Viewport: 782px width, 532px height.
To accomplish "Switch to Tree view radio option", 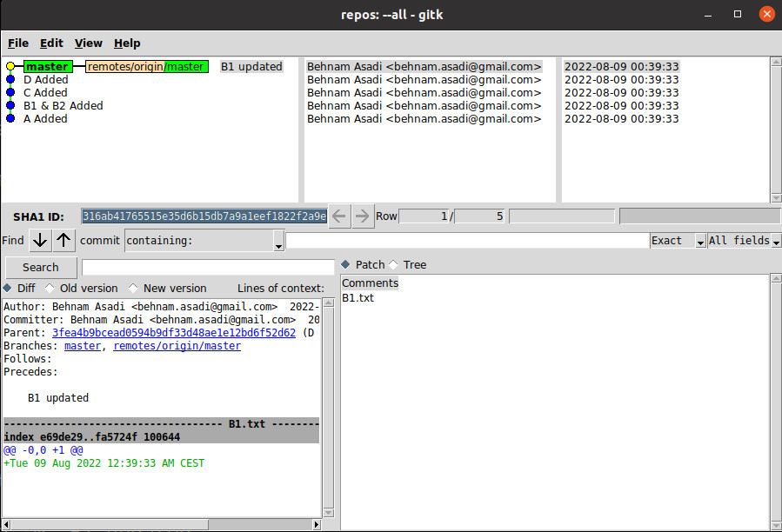I will (x=393, y=264).
